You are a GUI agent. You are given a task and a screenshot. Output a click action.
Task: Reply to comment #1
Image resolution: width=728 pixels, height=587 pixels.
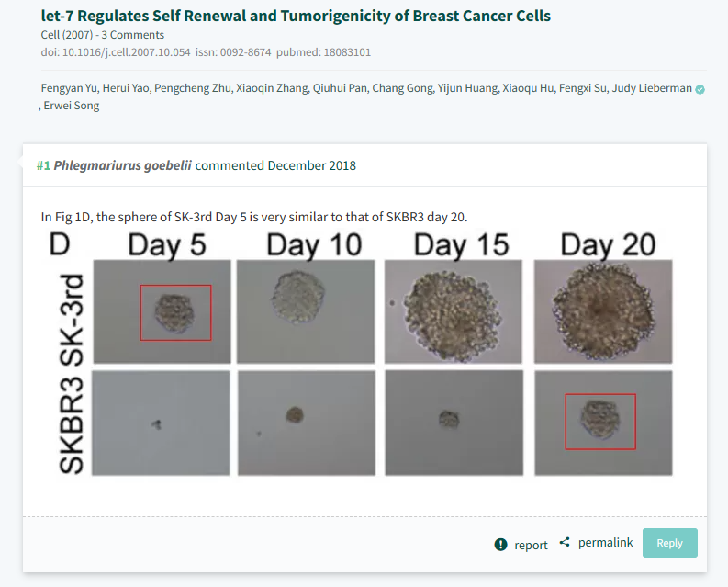pyautogui.click(x=669, y=543)
